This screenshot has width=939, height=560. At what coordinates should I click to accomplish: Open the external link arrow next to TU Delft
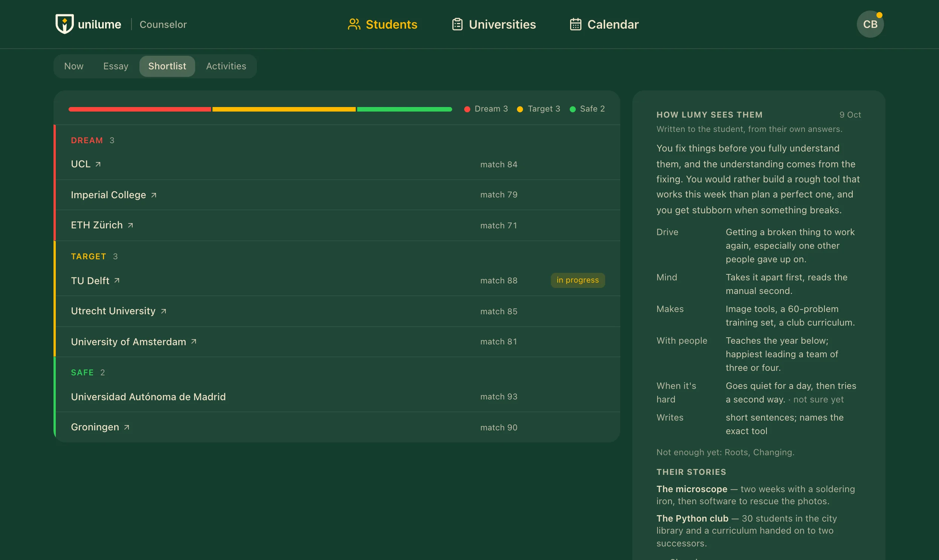point(117,280)
